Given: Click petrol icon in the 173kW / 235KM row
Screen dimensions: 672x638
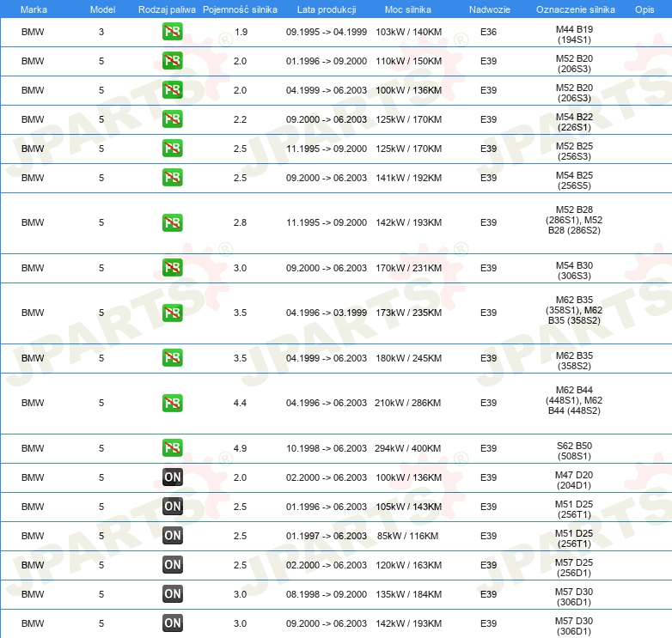Looking at the screenshot, I should tap(172, 313).
